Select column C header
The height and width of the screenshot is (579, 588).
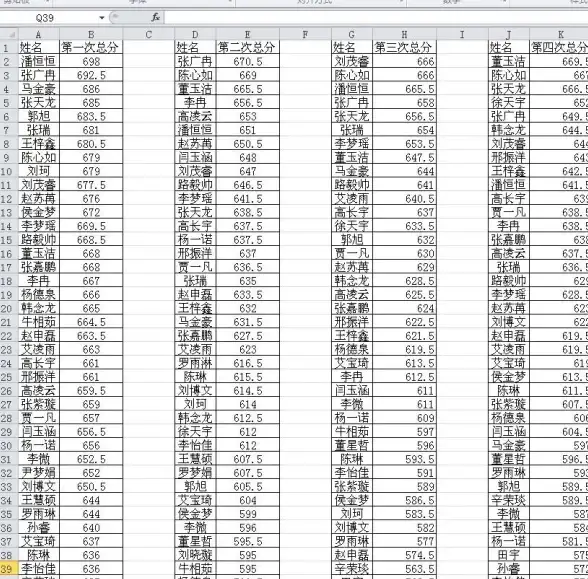[148, 34]
